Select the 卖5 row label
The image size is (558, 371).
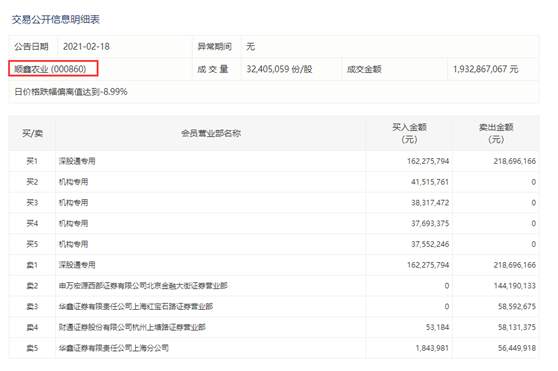[32, 348]
